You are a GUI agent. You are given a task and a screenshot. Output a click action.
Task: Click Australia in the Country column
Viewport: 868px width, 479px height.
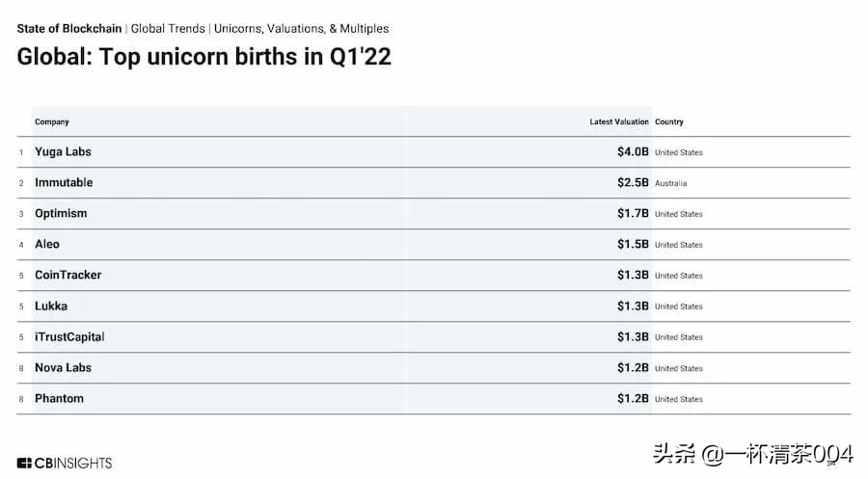coord(671,183)
